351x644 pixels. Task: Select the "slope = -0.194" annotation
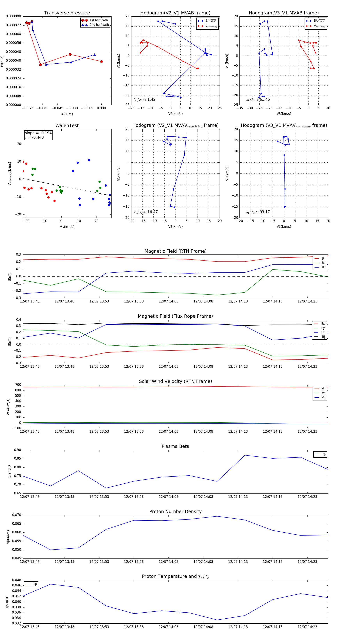pos(38,133)
